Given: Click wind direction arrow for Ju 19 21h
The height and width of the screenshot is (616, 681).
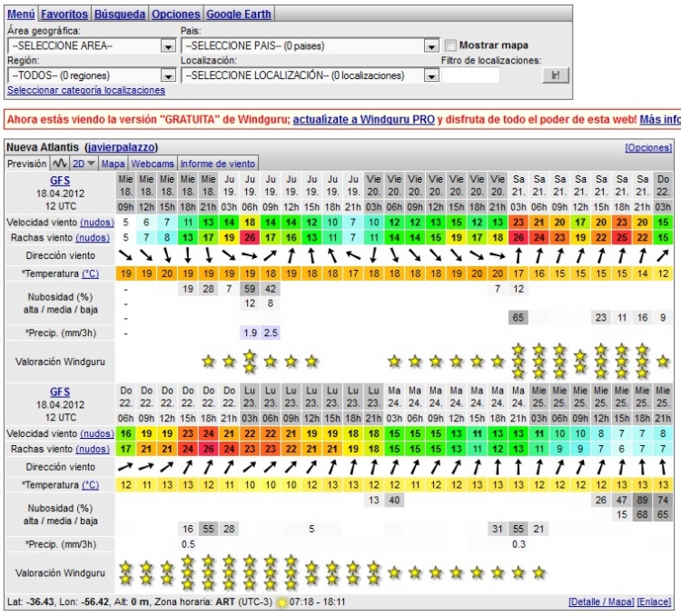Looking at the screenshot, I should pyautogui.click(x=353, y=255).
